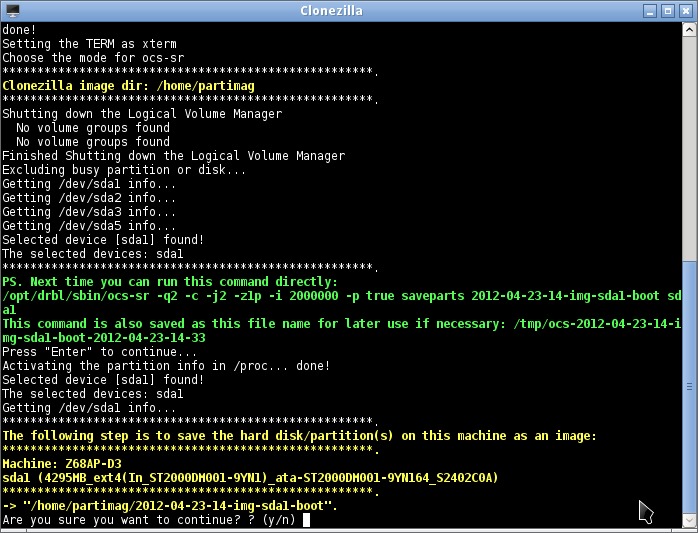Click the "Getting /dev/sda5 info" line
The width and height of the screenshot is (698, 533).
tap(89, 226)
